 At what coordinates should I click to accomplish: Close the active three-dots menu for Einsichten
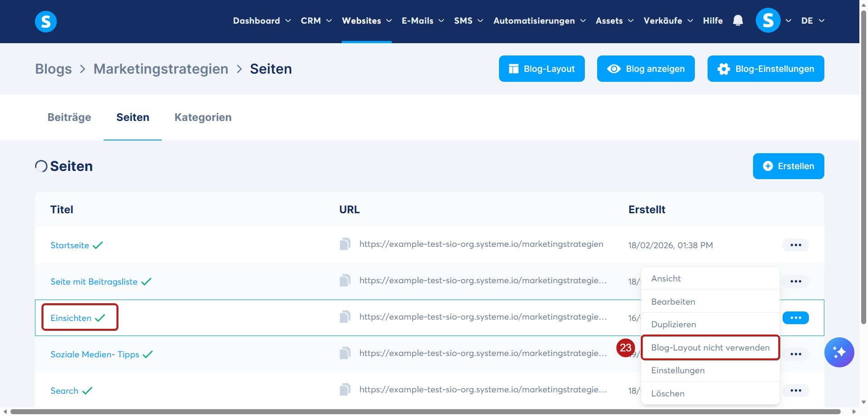click(x=795, y=318)
